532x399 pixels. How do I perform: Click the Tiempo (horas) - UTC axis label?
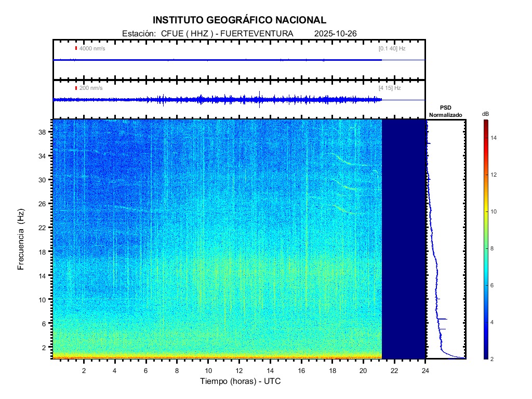241,381
